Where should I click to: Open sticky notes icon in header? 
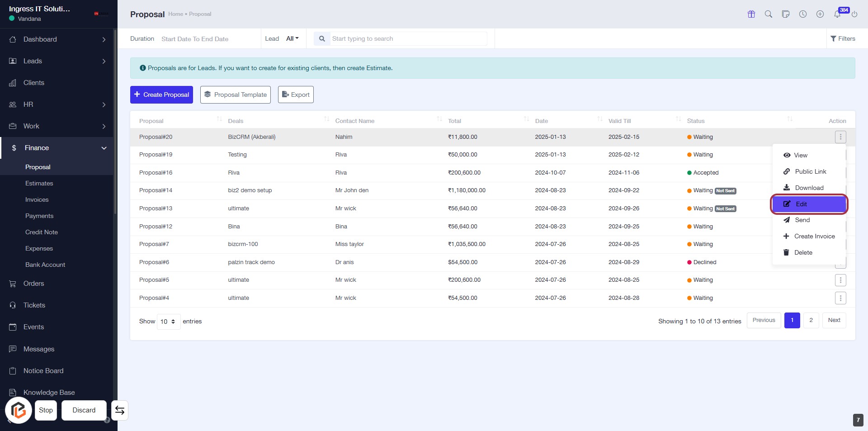786,14
